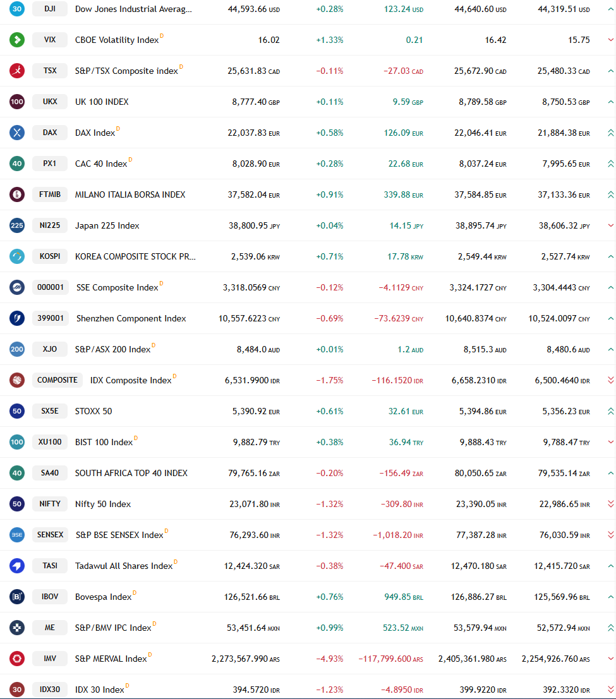Click the KOSPI index logo icon
Viewport: 616px width, 699px height.
point(17,256)
